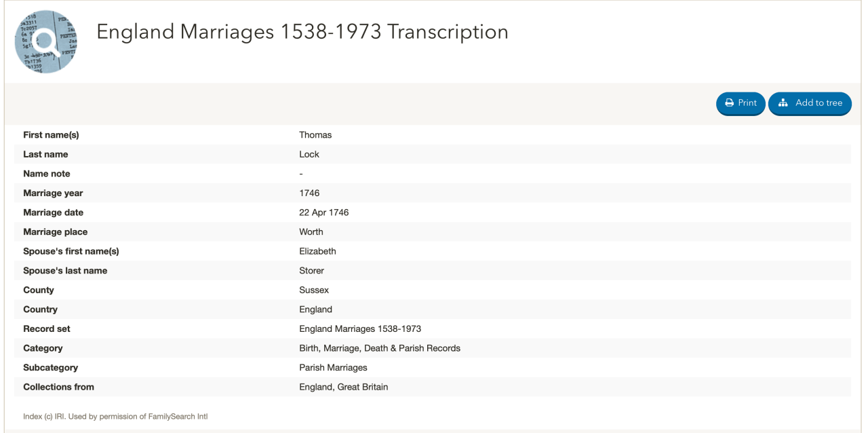Click the FamilySearch Intl index copyright notice
Viewport: 868px width, 433px height.
click(x=115, y=416)
